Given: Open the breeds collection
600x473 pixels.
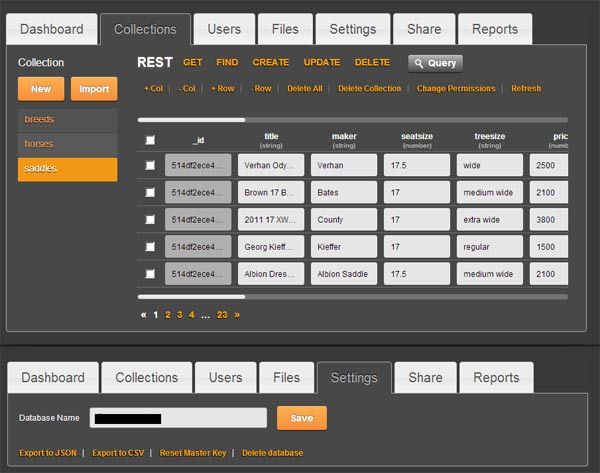Looking at the screenshot, I should click(67, 120).
